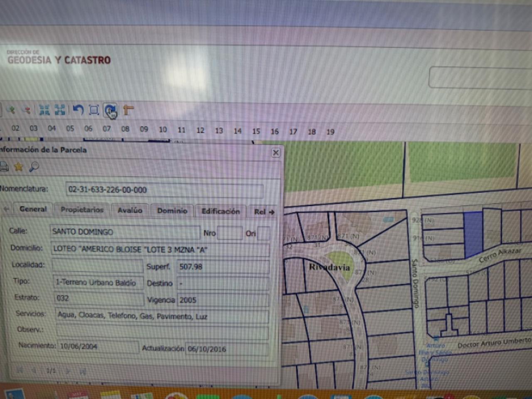
Task: Switch to the Avalúo tab
Action: coord(130,210)
